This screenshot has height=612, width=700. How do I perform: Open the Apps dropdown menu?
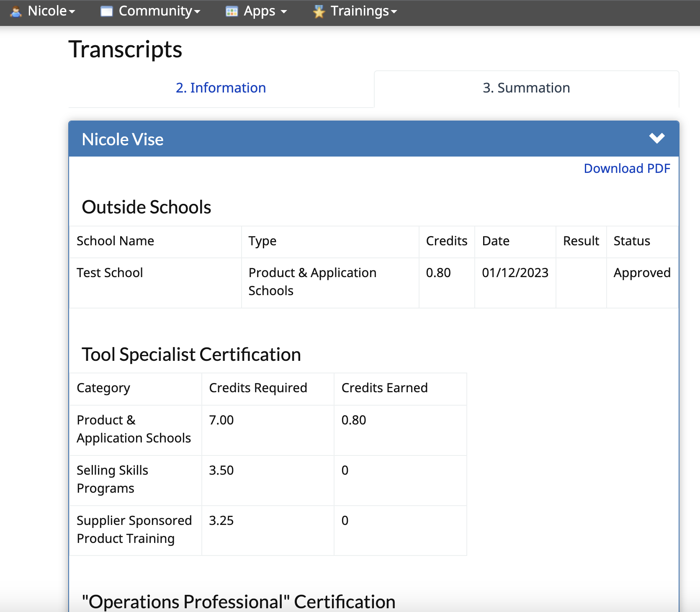[x=256, y=11]
